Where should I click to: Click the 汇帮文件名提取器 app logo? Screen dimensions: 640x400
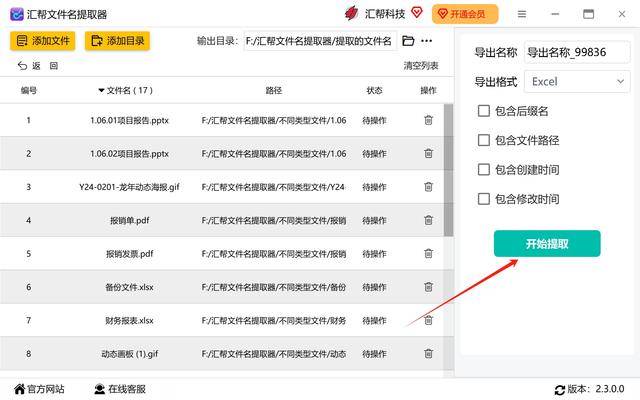[17, 14]
